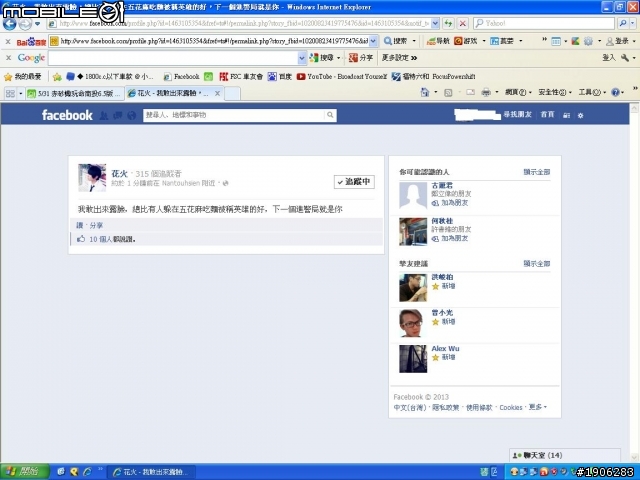Click the IE home icon
640x480 pixels.
[425, 93]
